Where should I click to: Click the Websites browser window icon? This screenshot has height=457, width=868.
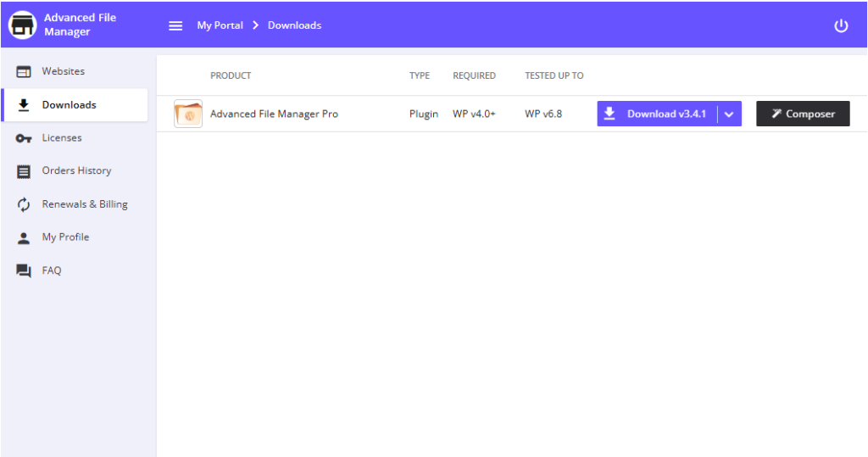(23, 71)
